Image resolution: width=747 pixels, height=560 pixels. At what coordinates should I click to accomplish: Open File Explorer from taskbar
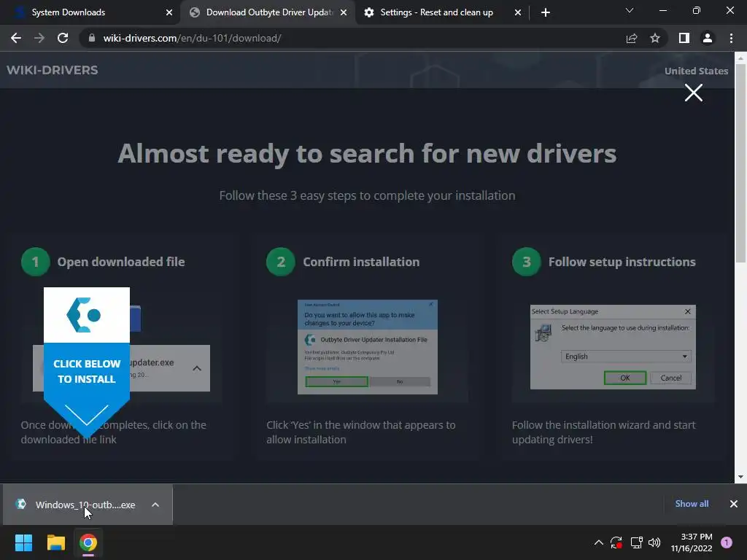tap(55, 542)
